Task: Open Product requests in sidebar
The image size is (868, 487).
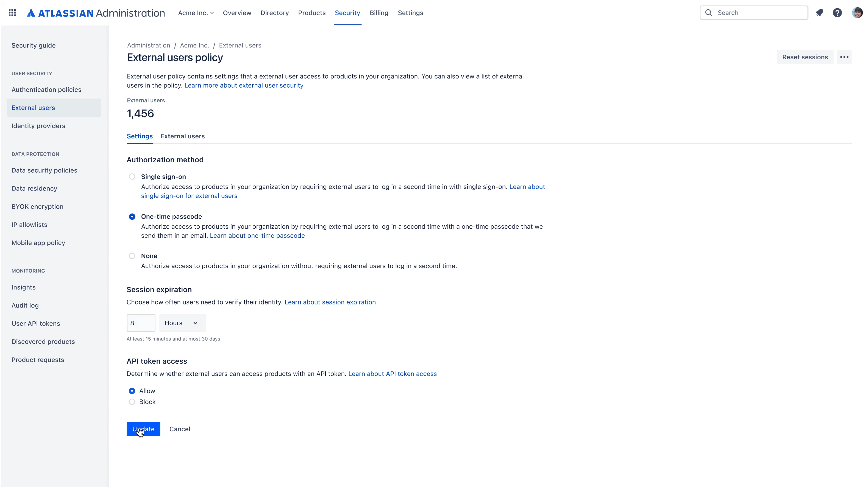Action: point(37,360)
